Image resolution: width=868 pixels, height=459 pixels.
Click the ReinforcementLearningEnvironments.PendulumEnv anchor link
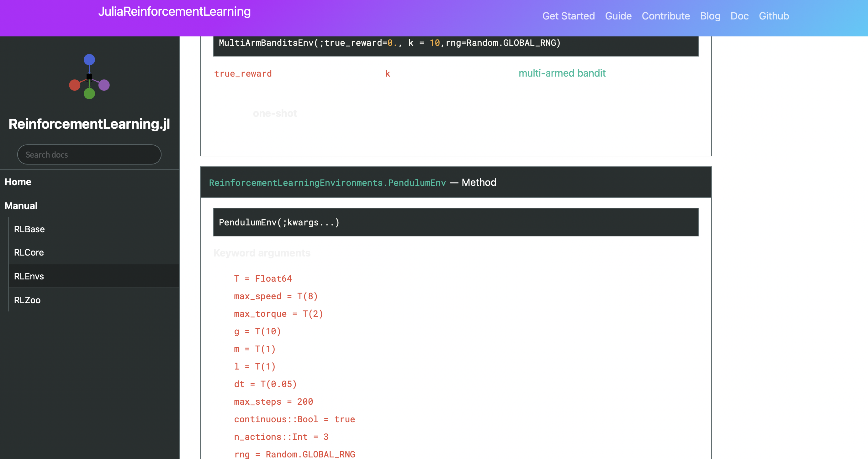click(327, 182)
